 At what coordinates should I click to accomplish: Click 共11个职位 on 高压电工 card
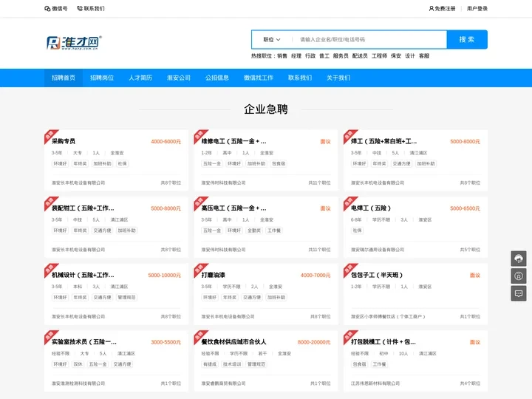coord(319,250)
